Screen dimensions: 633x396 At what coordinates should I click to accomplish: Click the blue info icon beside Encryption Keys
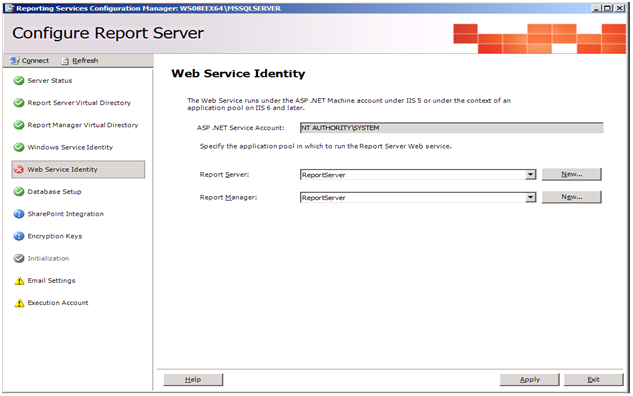pyautogui.click(x=19, y=236)
